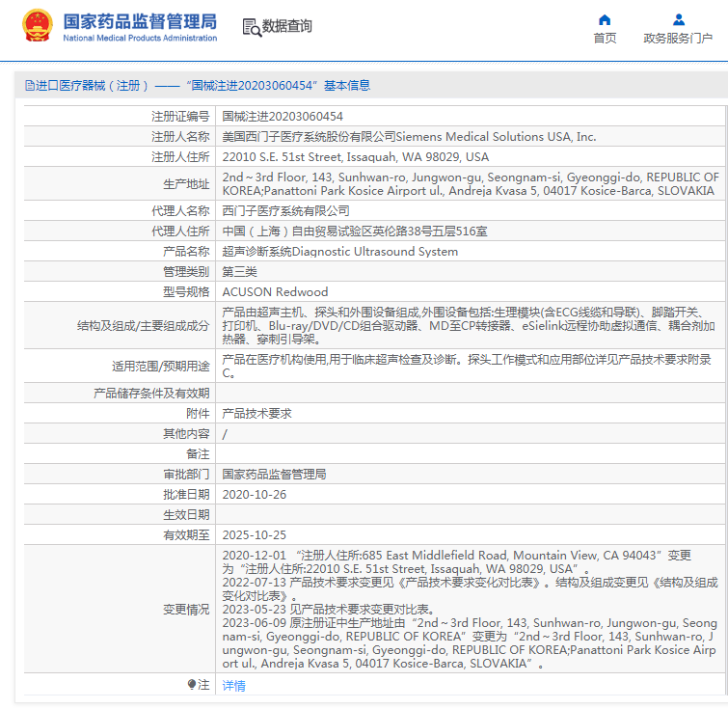Open 政务服务门户 portal link
This screenshot has height=709, width=728.
tap(678, 38)
